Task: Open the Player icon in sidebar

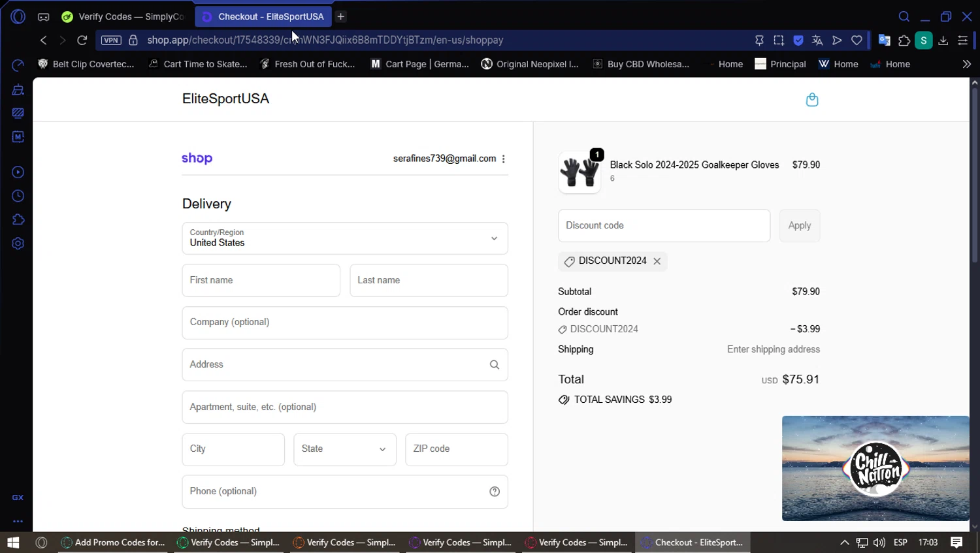Action: click(x=18, y=172)
